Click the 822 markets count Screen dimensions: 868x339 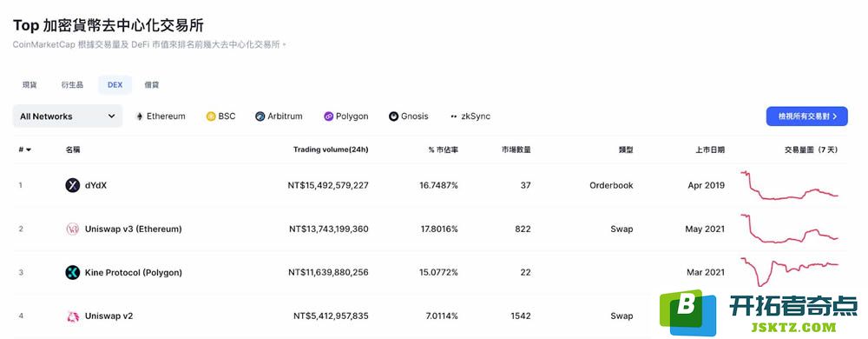(523, 229)
